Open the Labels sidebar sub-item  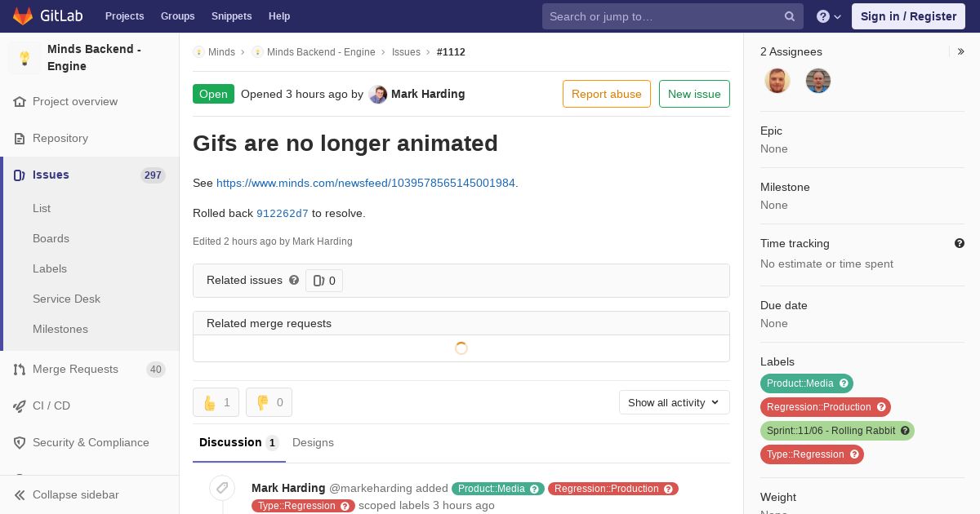coord(50,268)
